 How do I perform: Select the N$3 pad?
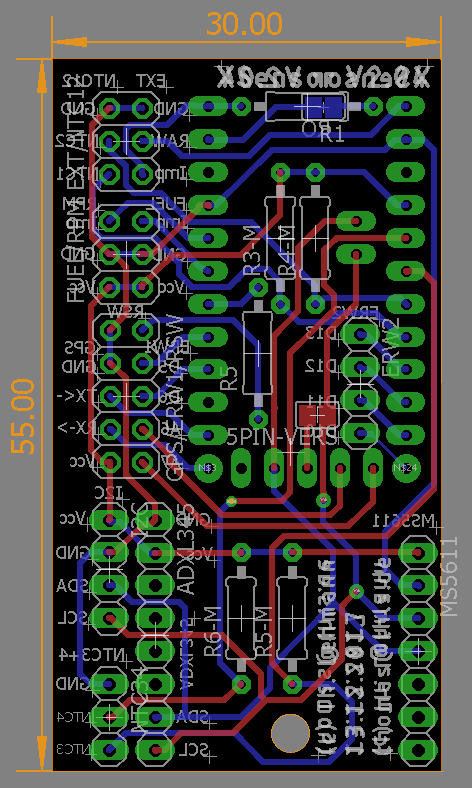(208, 468)
